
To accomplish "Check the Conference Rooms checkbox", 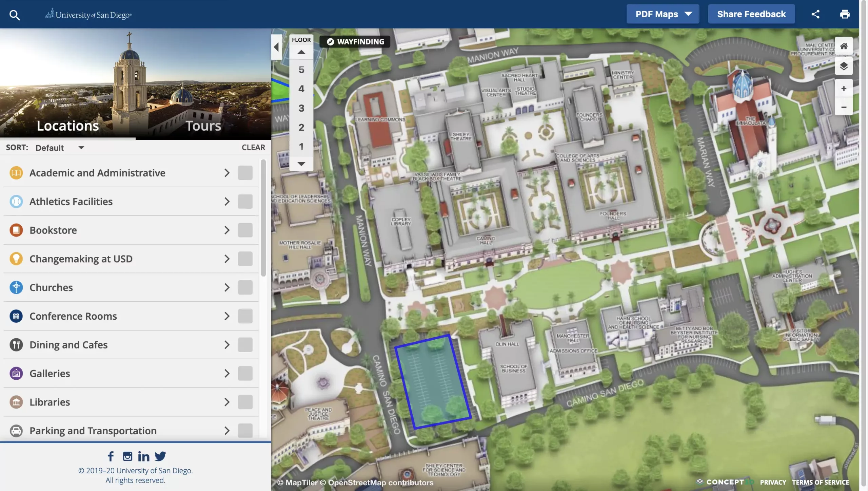I will tap(245, 316).
